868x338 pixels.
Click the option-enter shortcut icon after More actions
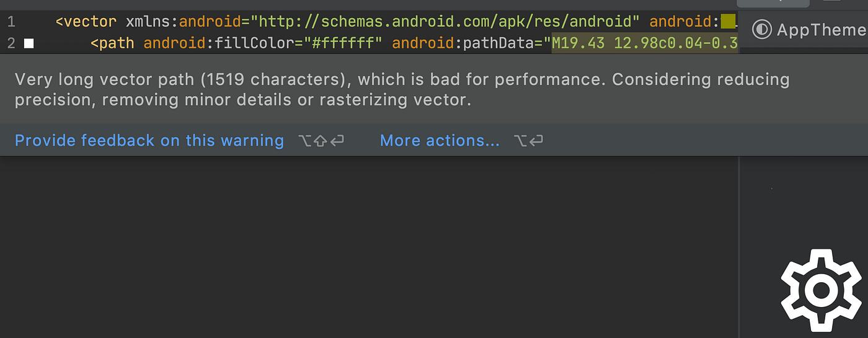point(528,141)
